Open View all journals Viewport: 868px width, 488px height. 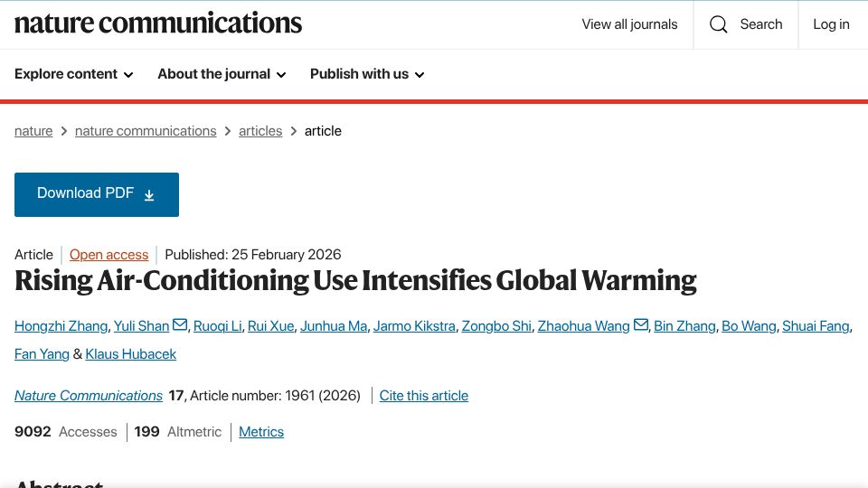click(629, 24)
